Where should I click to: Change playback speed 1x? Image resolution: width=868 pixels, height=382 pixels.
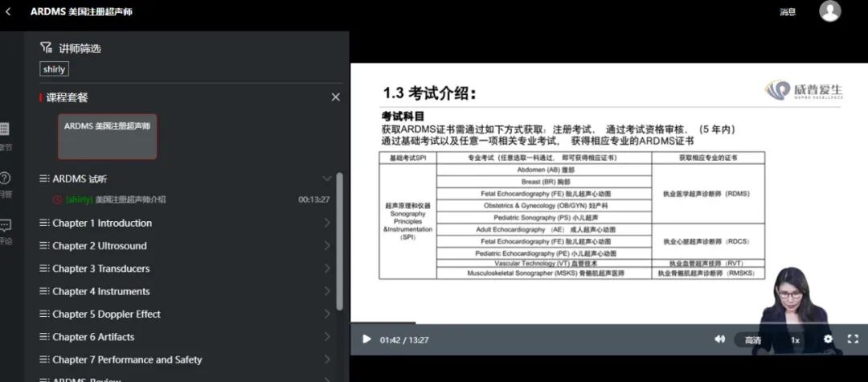tap(795, 340)
